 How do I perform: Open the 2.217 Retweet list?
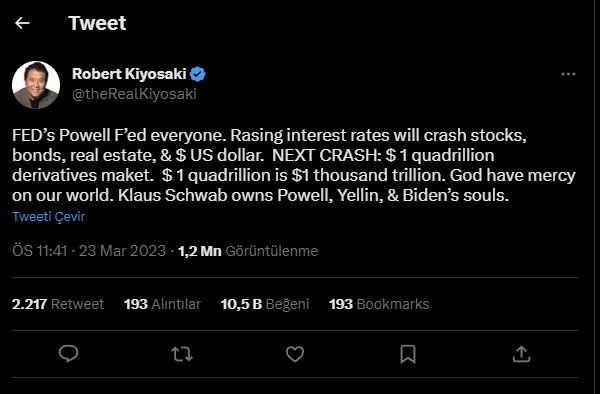click(58, 304)
